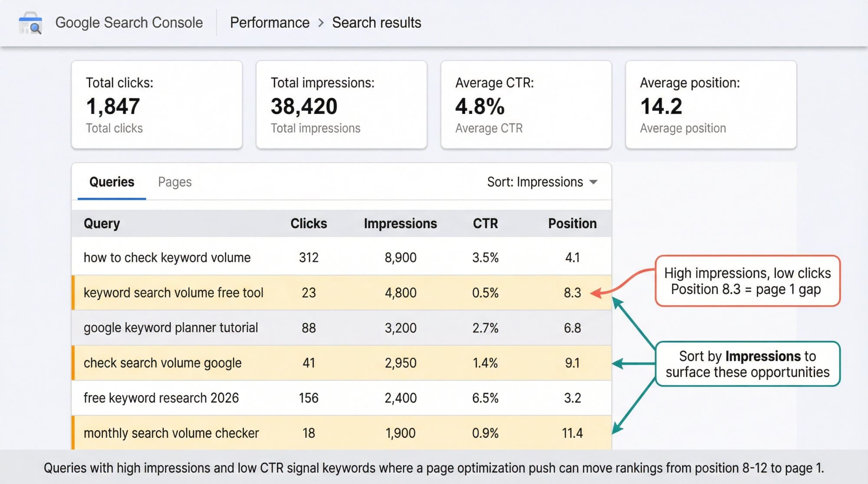
Task: Click the 1.4% CTR value
Action: coord(485,363)
